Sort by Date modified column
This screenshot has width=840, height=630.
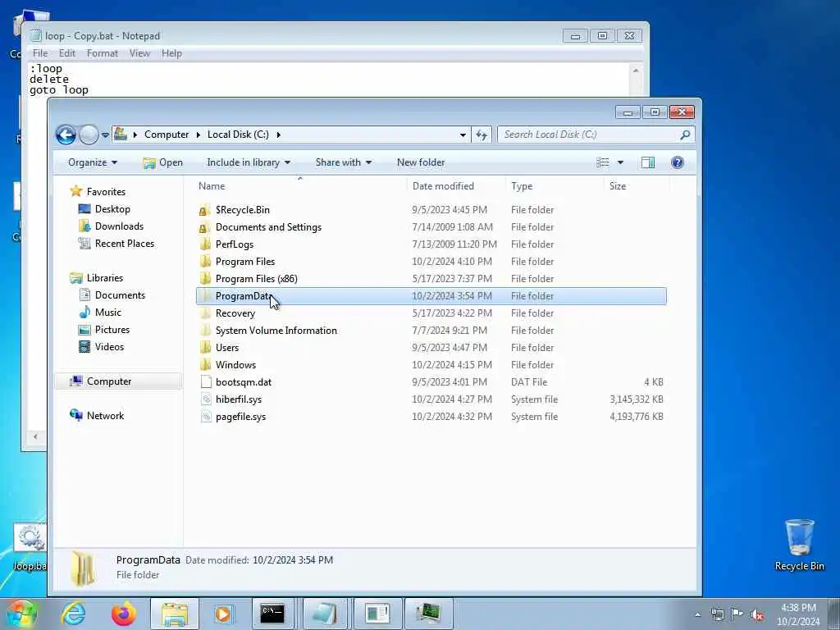click(443, 186)
